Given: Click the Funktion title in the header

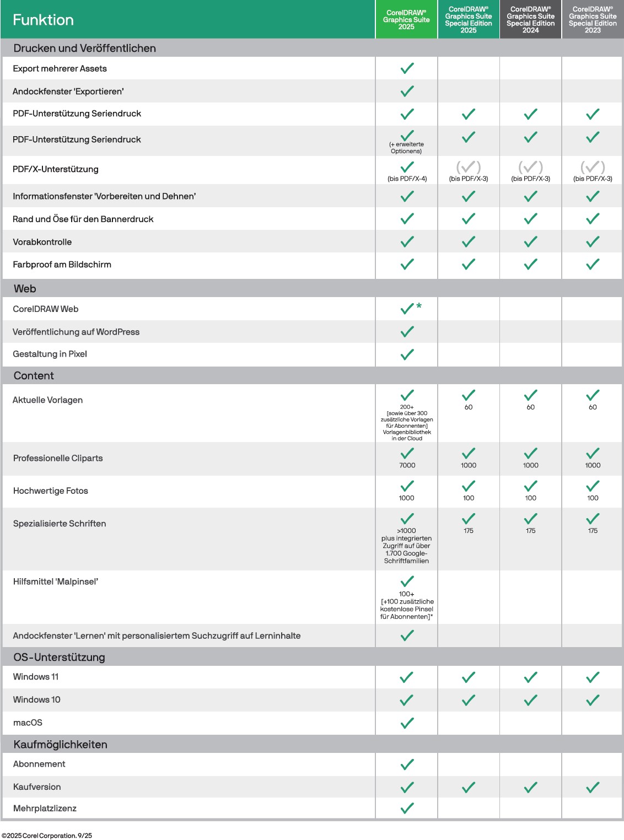Looking at the screenshot, I should (43, 20).
